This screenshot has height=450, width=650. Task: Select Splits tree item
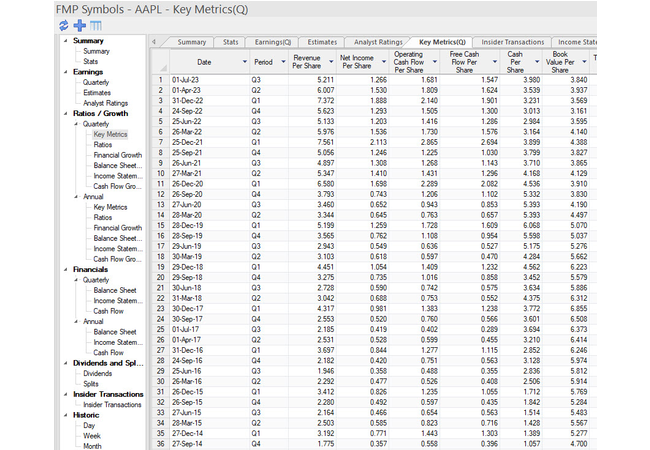(91, 384)
